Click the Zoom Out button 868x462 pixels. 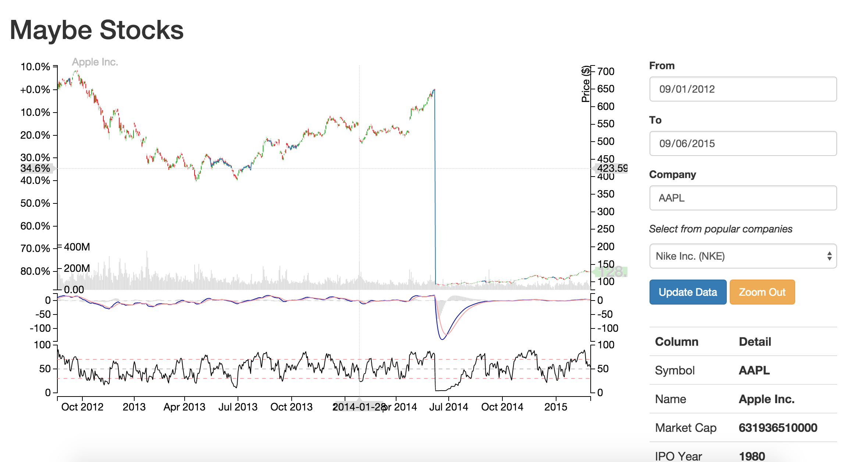pyautogui.click(x=762, y=292)
